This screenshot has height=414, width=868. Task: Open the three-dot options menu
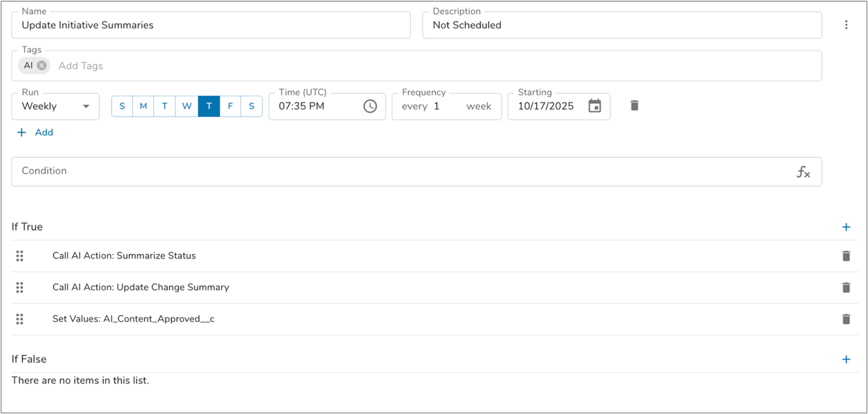click(x=846, y=25)
